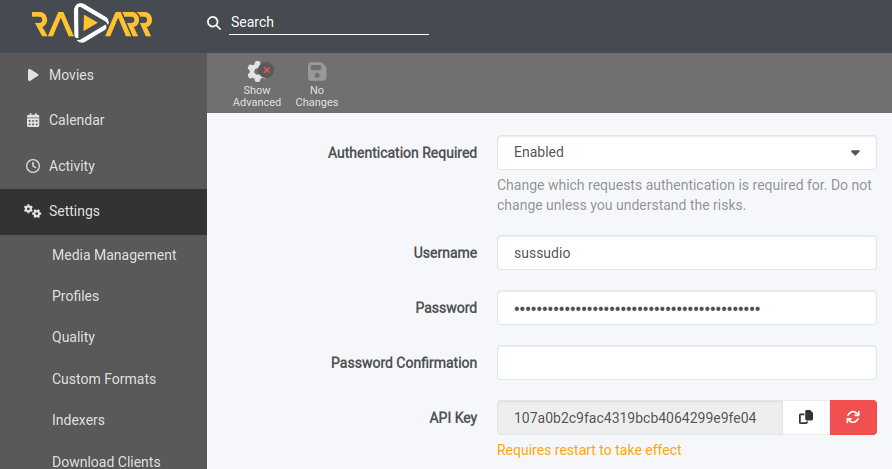
Task: Click the search magnifier icon
Action: (214, 23)
